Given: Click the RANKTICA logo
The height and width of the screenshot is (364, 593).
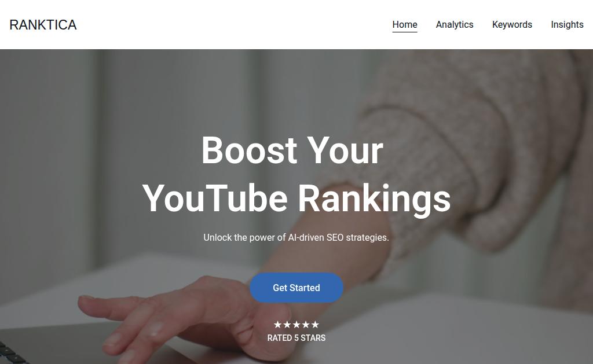Looking at the screenshot, I should point(43,25).
